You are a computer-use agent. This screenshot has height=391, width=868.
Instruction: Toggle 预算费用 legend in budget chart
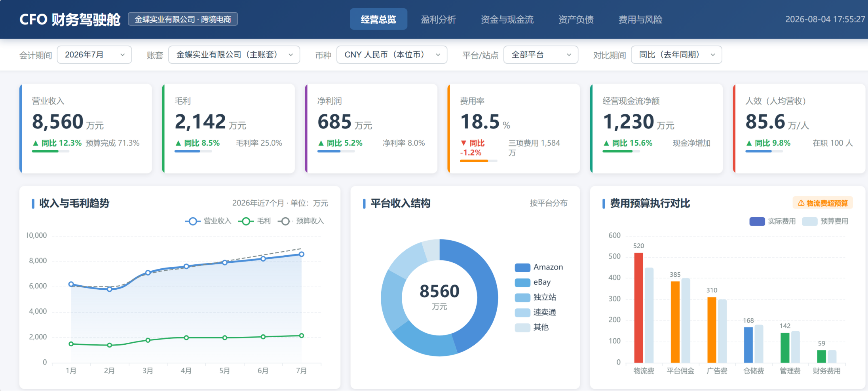click(825, 221)
